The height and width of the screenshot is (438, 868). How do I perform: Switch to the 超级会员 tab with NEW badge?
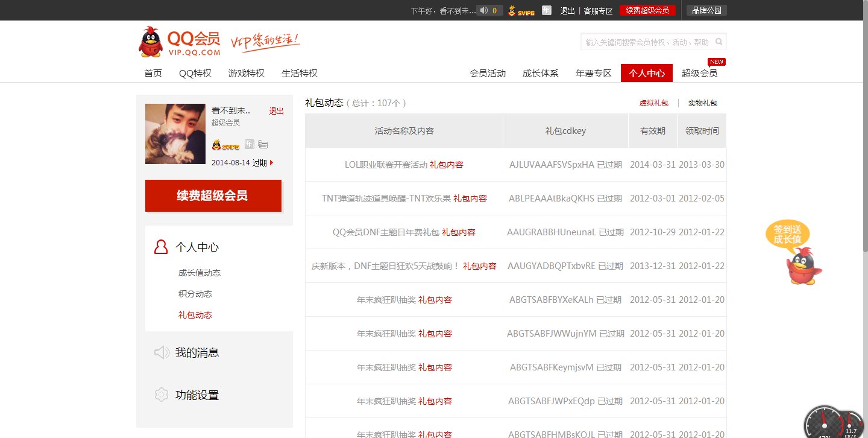pyautogui.click(x=700, y=73)
